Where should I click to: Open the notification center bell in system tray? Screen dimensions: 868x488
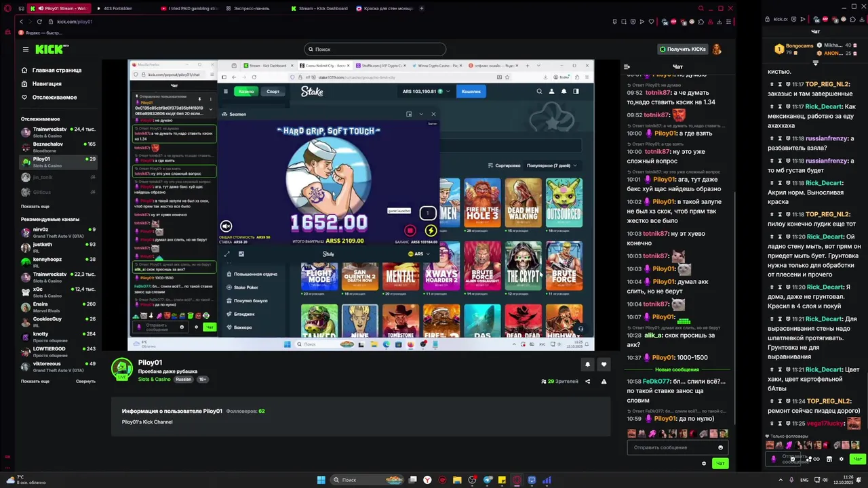coord(859,480)
